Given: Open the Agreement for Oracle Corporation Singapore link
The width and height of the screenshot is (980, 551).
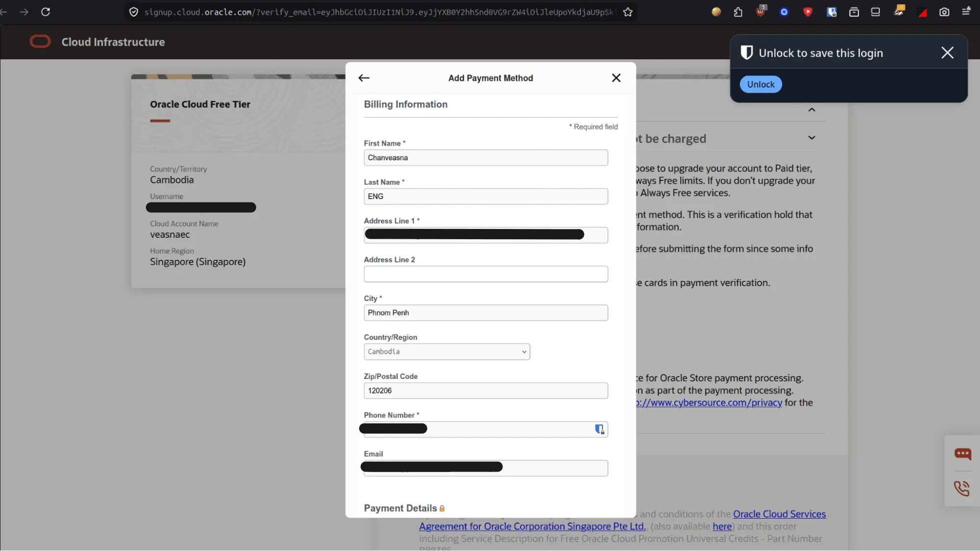Looking at the screenshot, I should point(532,526).
